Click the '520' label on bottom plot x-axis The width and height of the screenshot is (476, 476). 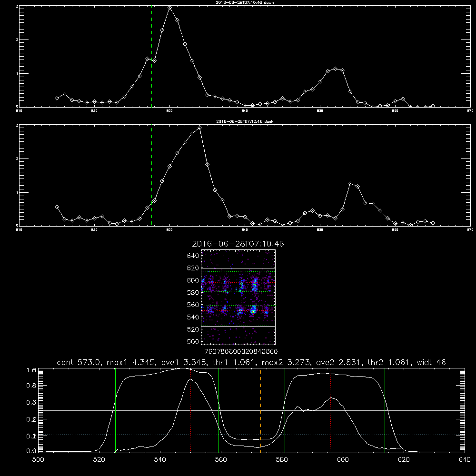point(99,460)
